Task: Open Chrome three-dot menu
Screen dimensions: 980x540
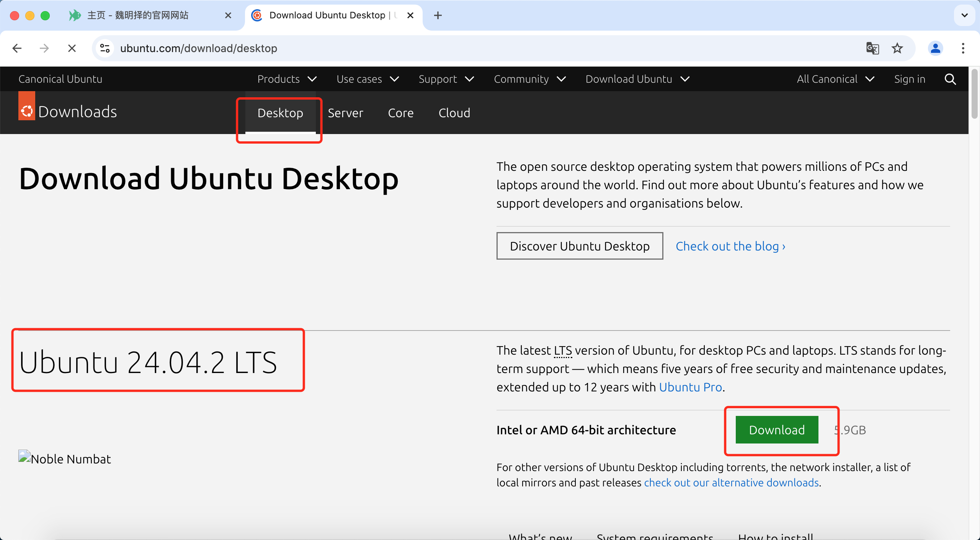Action: coord(963,48)
